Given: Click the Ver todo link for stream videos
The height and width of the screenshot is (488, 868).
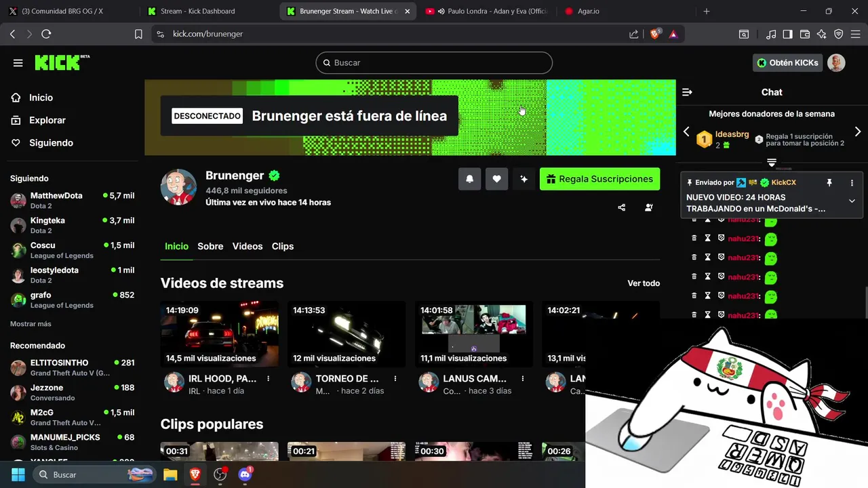Looking at the screenshot, I should tap(644, 283).
